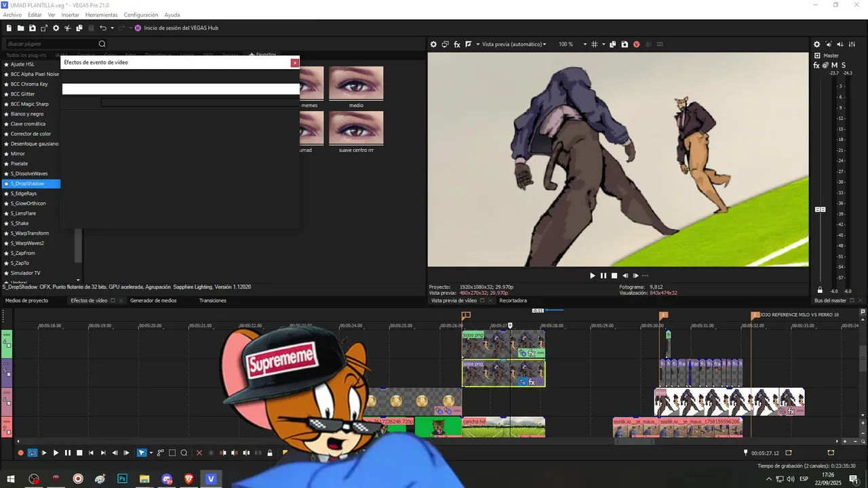The image size is (868, 488).
Task: Mute the Master bus with M
Action: [x=834, y=65]
